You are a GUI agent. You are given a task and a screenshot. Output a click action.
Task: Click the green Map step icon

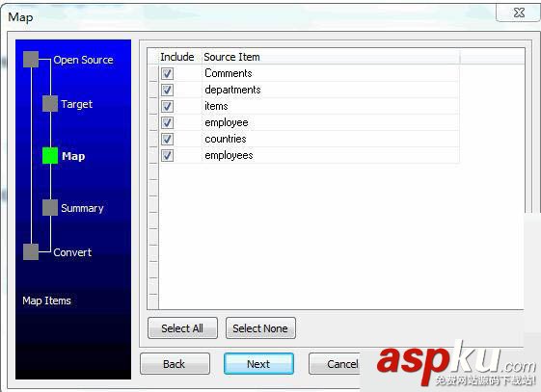coord(50,156)
